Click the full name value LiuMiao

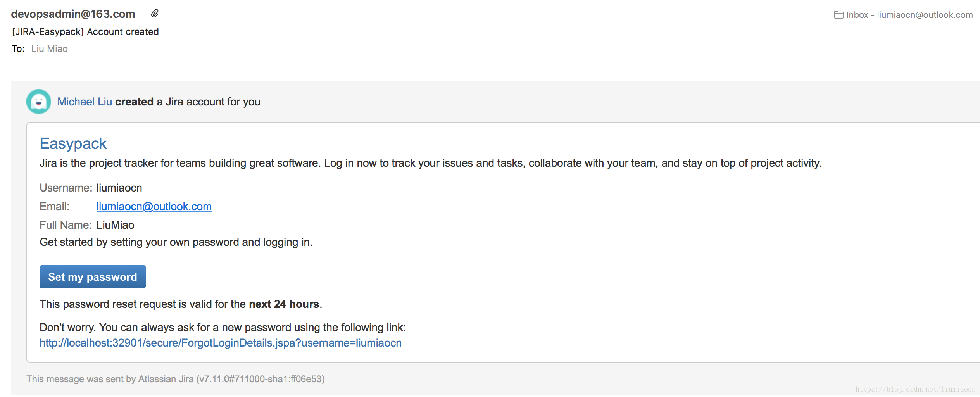[x=115, y=225]
